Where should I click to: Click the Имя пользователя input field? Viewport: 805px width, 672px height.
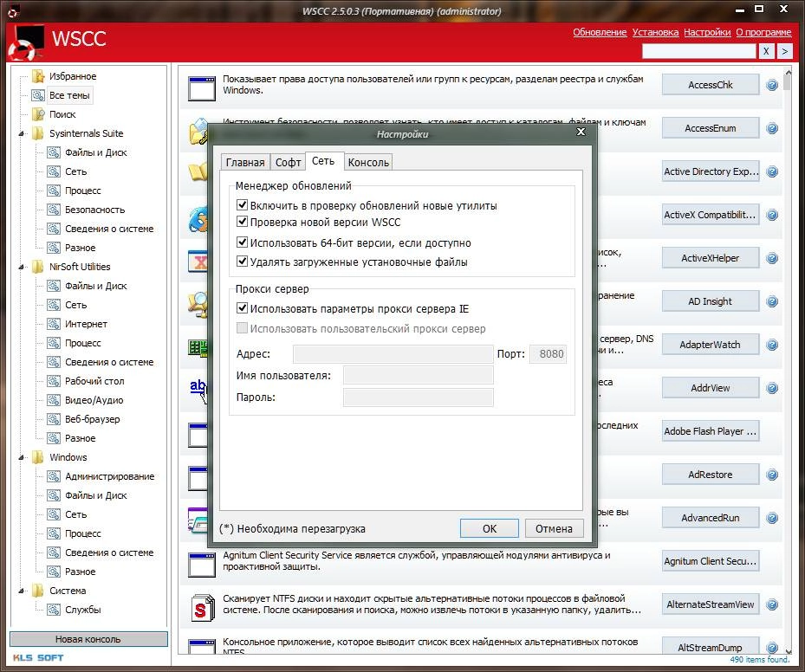tap(418, 376)
